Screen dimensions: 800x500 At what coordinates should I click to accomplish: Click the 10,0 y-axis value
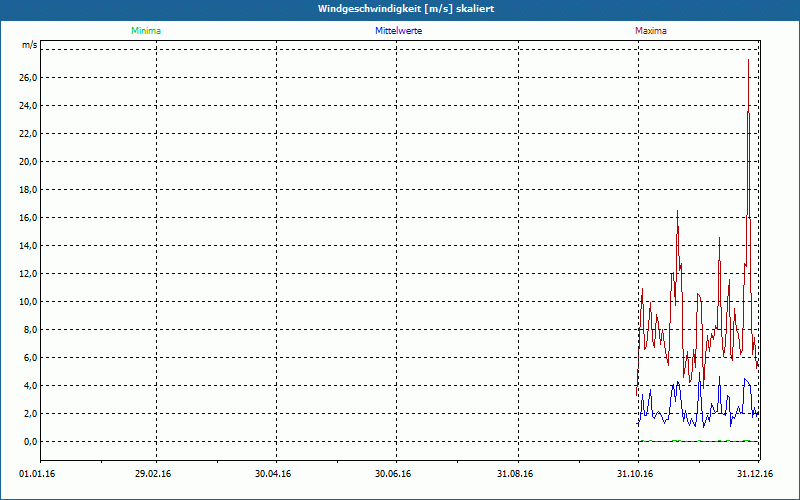28,302
